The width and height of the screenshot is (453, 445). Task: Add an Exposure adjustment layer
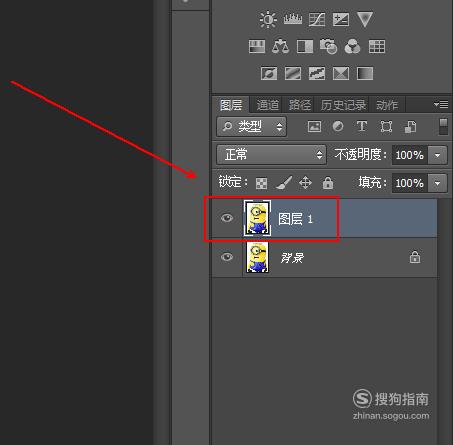pyautogui.click(x=341, y=19)
